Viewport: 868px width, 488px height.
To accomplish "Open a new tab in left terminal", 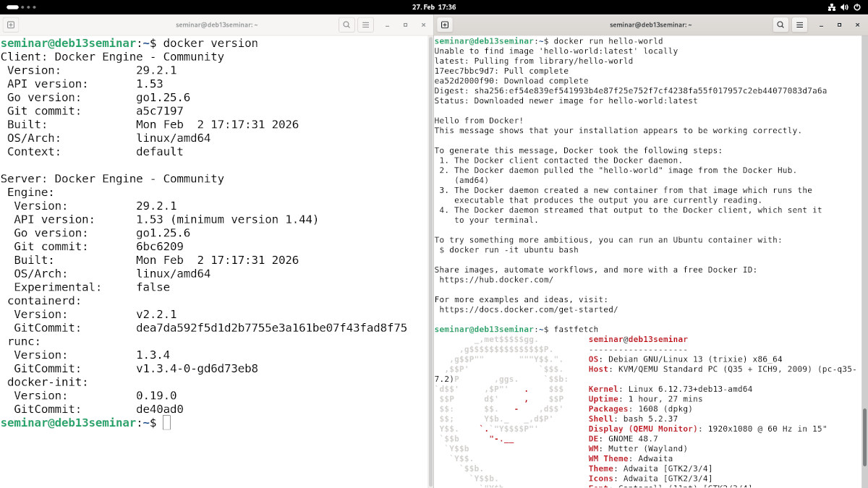I will tap(11, 25).
